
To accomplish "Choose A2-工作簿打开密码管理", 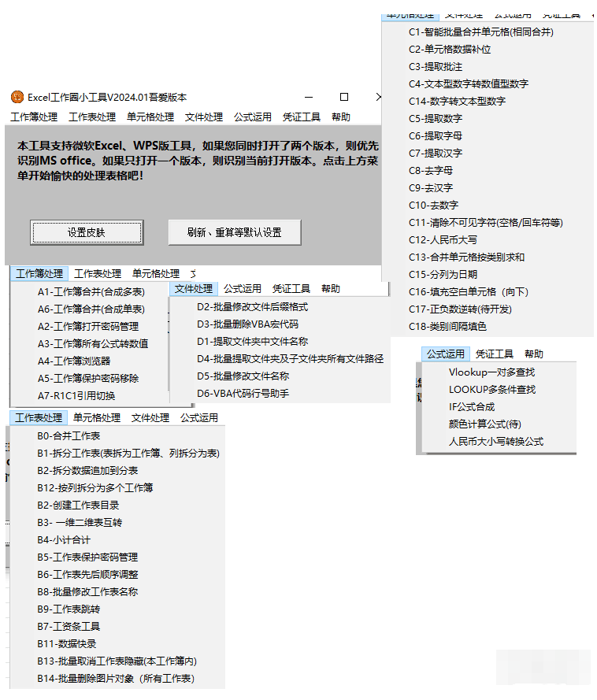I will [x=88, y=327].
